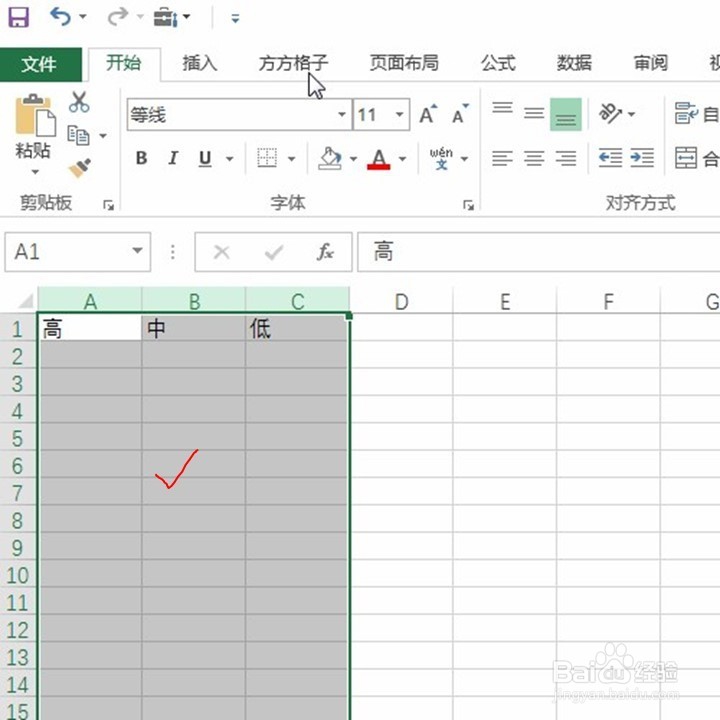Open the 文件 menu tab
This screenshot has height=720, width=720.
(x=40, y=64)
